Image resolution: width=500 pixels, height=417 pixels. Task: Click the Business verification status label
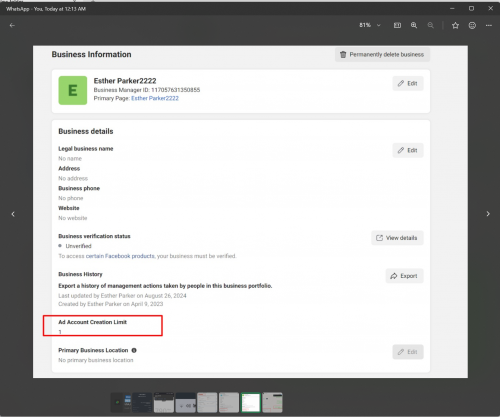click(94, 236)
